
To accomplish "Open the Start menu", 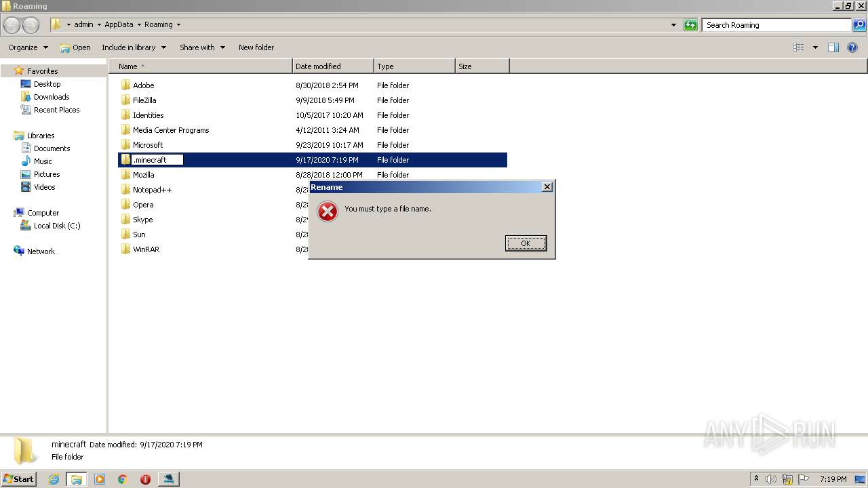I will click(18, 479).
